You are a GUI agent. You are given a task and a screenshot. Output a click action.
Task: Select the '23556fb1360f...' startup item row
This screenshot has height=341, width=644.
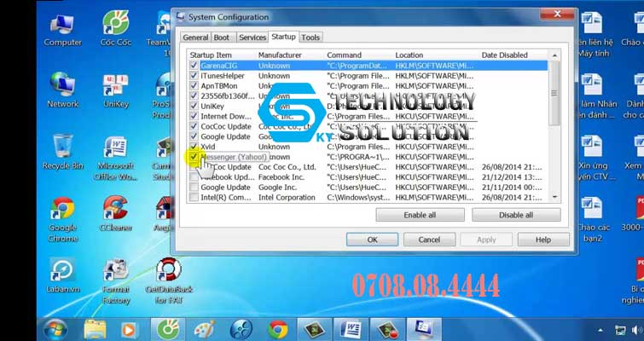pos(368,96)
